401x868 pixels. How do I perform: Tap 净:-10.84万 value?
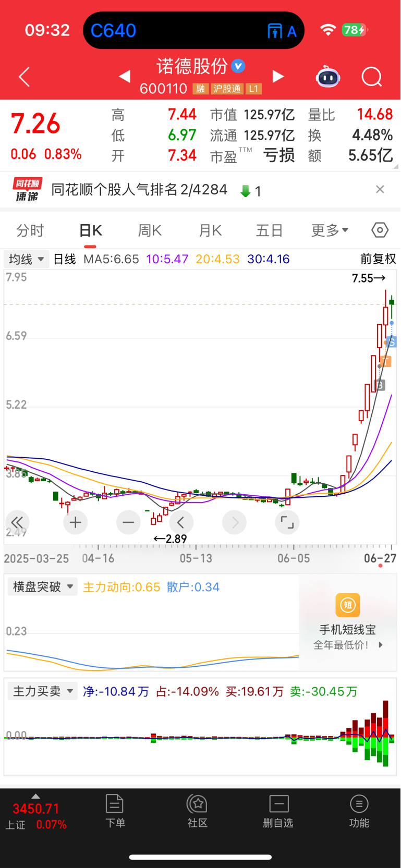[116, 692]
